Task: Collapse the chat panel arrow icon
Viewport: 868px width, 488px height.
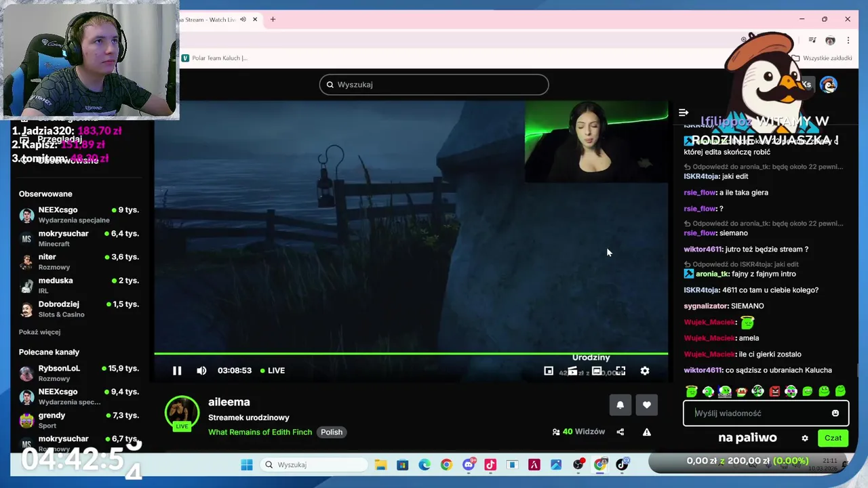Action: (684, 113)
